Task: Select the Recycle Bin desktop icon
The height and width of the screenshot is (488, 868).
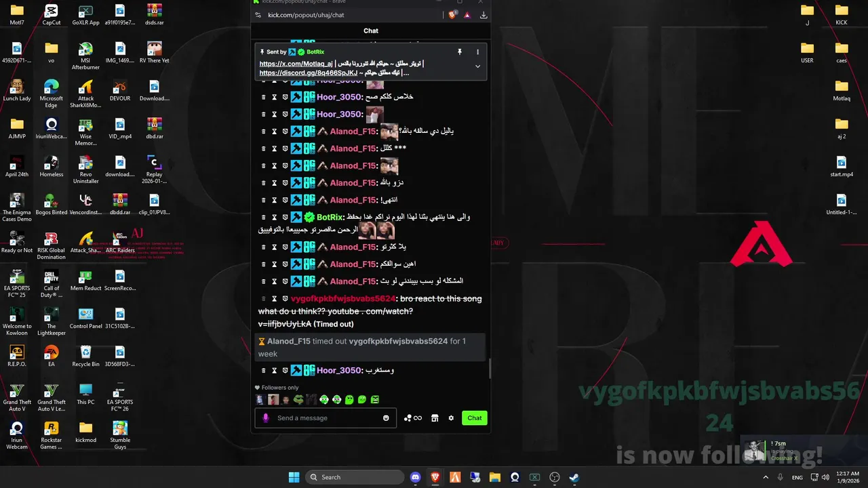Action: point(85,357)
